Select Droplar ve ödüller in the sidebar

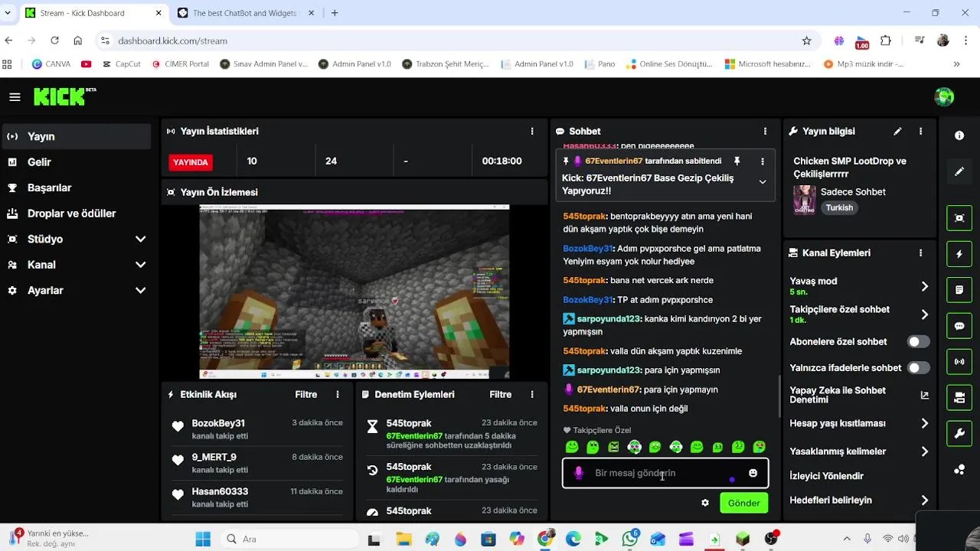77,214
